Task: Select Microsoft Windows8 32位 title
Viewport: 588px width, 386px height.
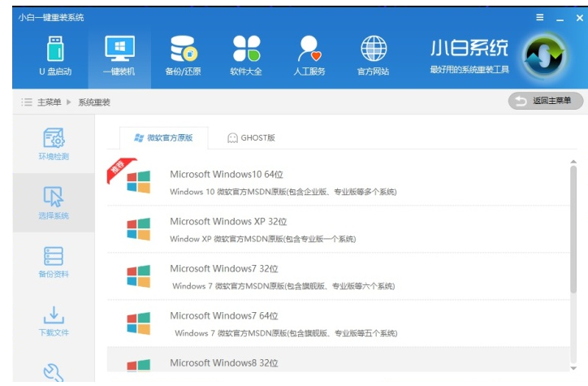Action: click(x=224, y=362)
